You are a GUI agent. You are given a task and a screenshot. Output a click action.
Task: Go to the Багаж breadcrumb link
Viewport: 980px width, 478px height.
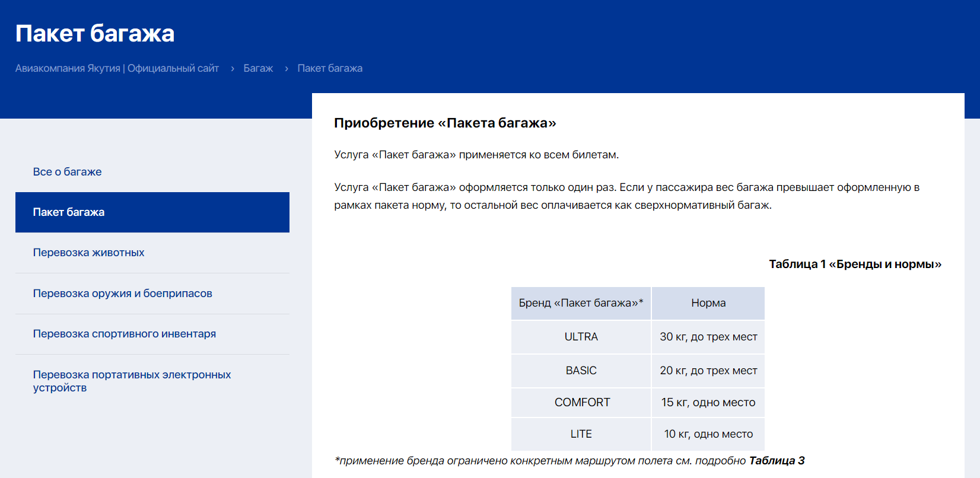258,68
